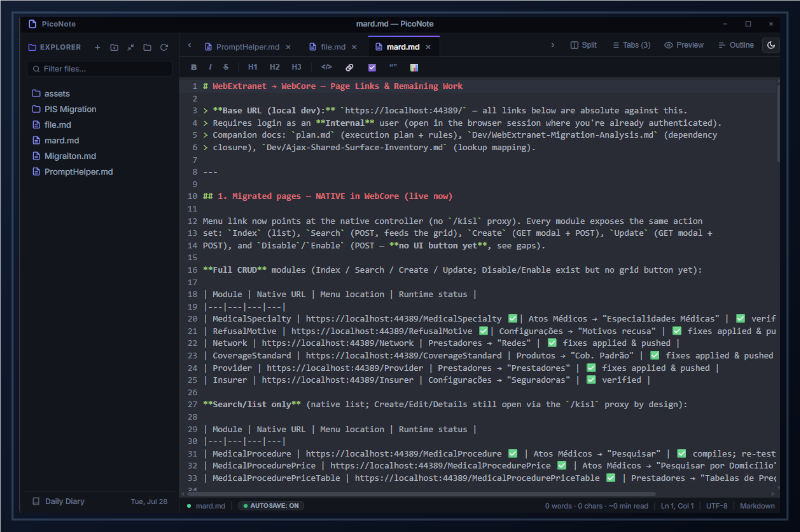This screenshot has width=800, height=532.
Task: Create a new folder in Explorer
Action: (x=114, y=47)
